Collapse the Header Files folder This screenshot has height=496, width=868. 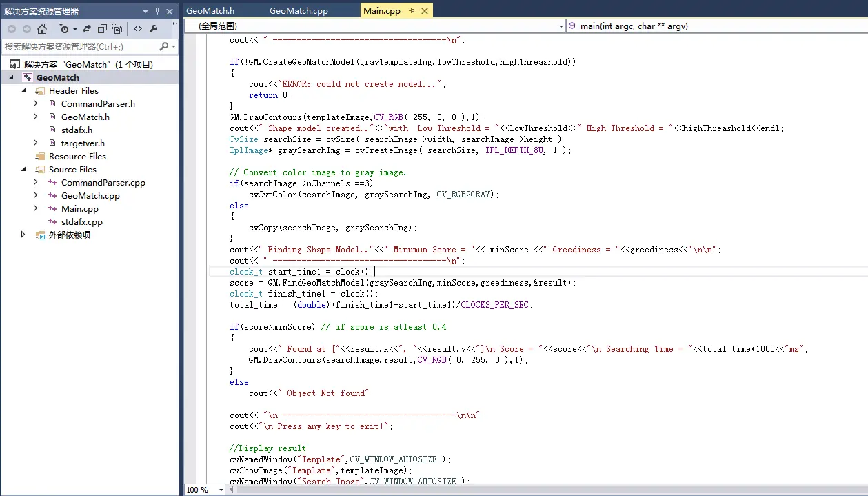pyautogui.click(x=24, y=91)
